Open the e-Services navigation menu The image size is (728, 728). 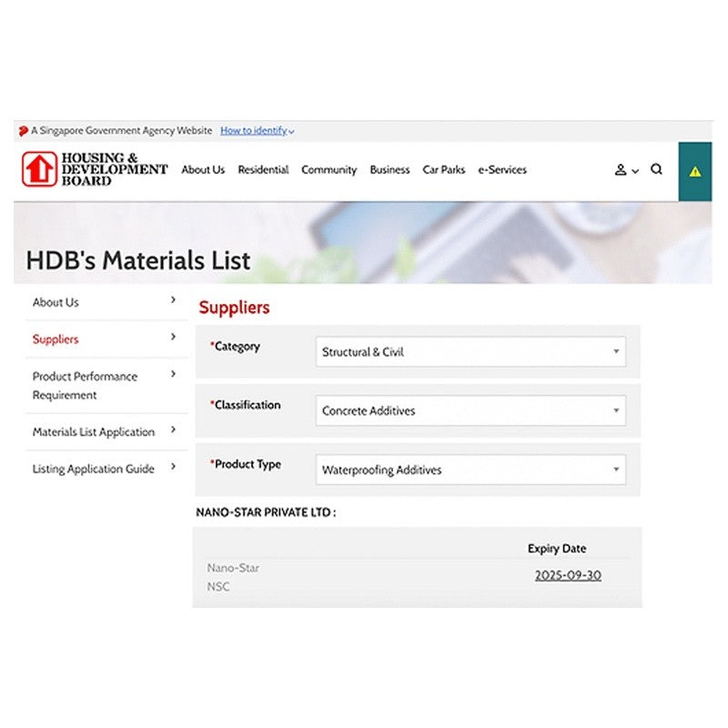coord(502,170)
